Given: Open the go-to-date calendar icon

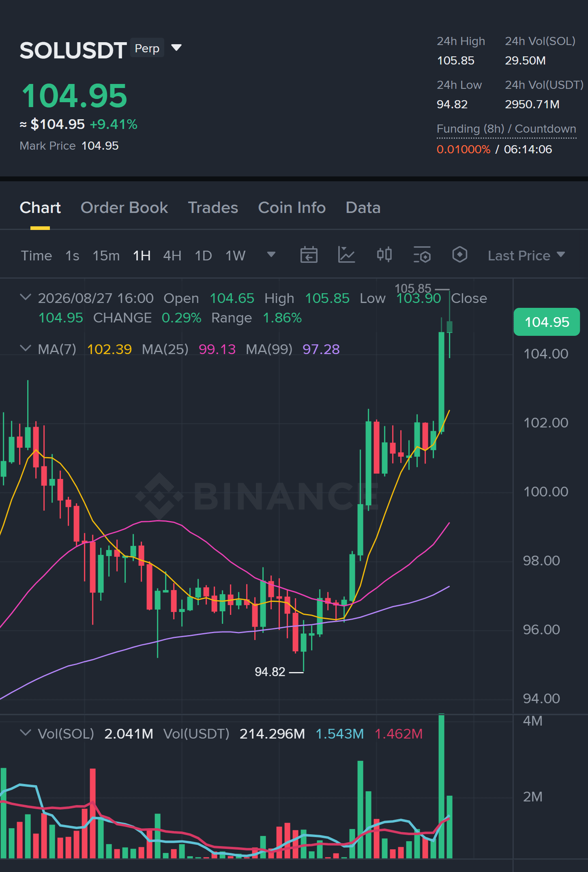Looking at the screenshot, I should [309, 255].
